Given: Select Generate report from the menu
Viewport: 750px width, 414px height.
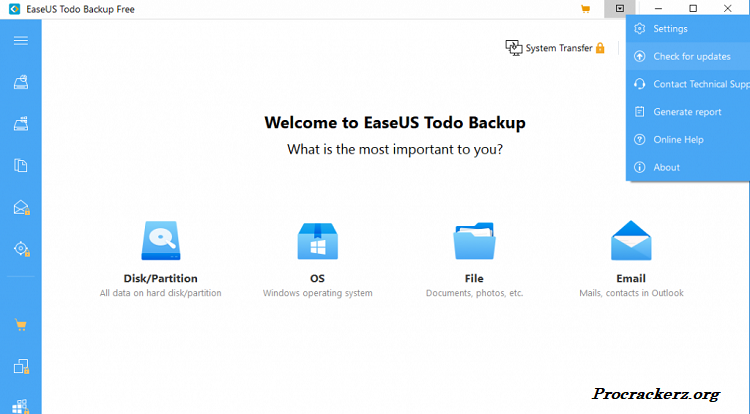Looking at the screenshot, I should pos(687,112).
